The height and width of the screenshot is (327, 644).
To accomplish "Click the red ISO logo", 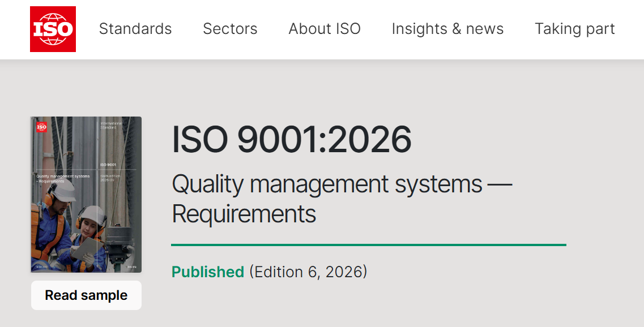I will (53, 29).
